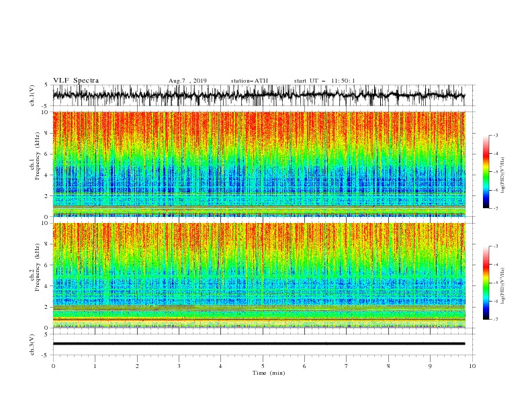Image resolution: width=532 pixels, height=411 pixels.
Task: Click the ch.1 frequency tick label "6"
Action: pyautogui.click(x=47, y=154)
